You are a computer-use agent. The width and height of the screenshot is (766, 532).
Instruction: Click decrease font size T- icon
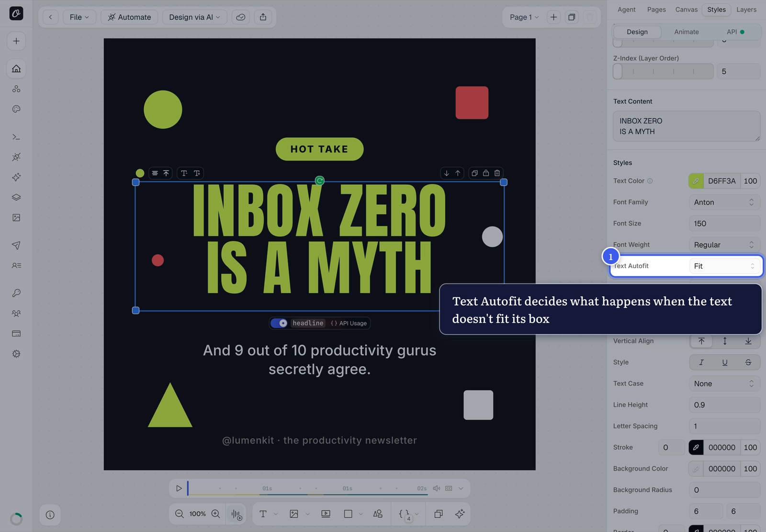click(184, 173)
